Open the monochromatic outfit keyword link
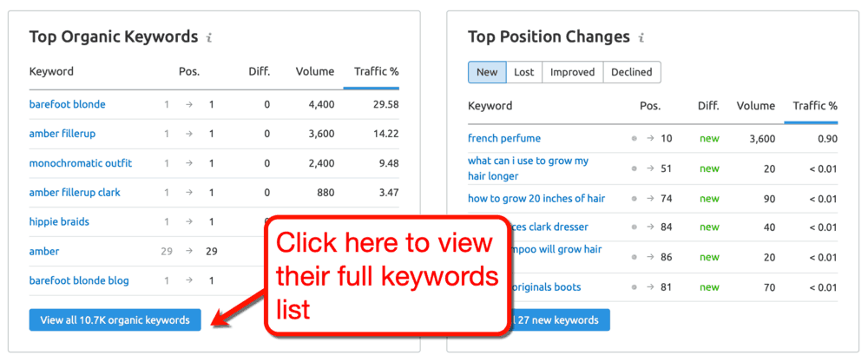 [x=80, y=163]
